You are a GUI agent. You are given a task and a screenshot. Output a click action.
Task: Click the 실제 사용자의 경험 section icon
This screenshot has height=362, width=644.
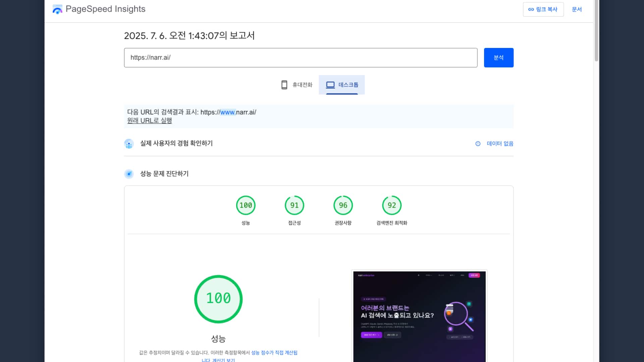(129, 143)
